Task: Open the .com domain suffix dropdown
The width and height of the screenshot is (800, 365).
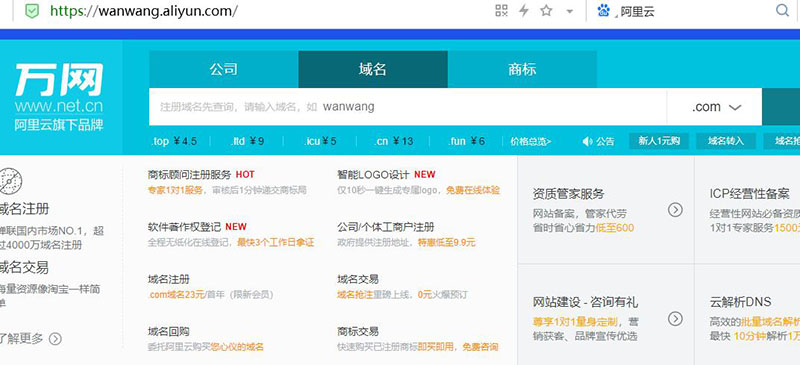Action: point(714,107)
